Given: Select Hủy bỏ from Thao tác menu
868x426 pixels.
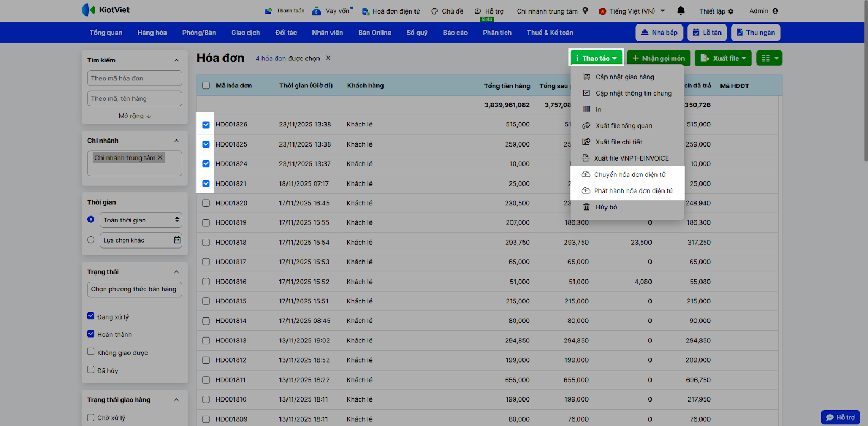Looking at the screenshot, I should [606, 207].
